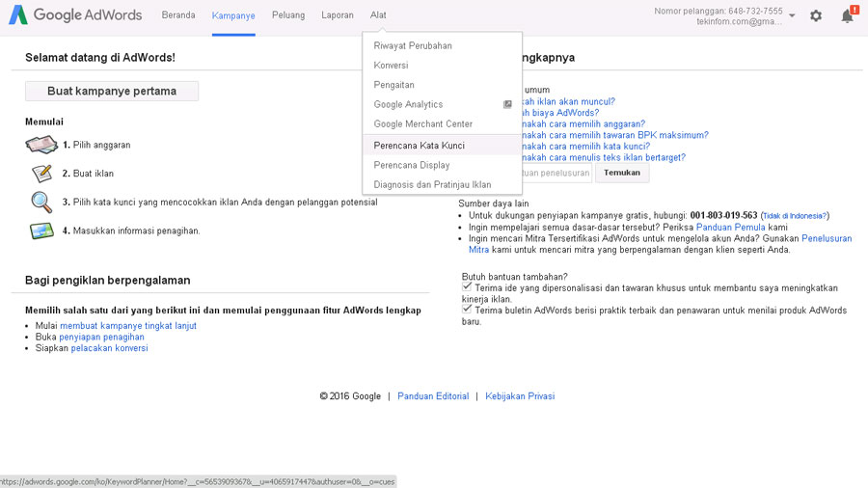This screenshot has height=488, width=868.
Task: Open the 'pelacakan konversi' link
Action: 110,348
